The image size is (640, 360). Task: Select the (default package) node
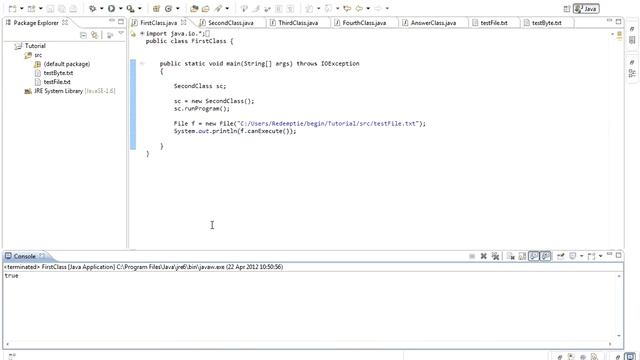[67, 64]
